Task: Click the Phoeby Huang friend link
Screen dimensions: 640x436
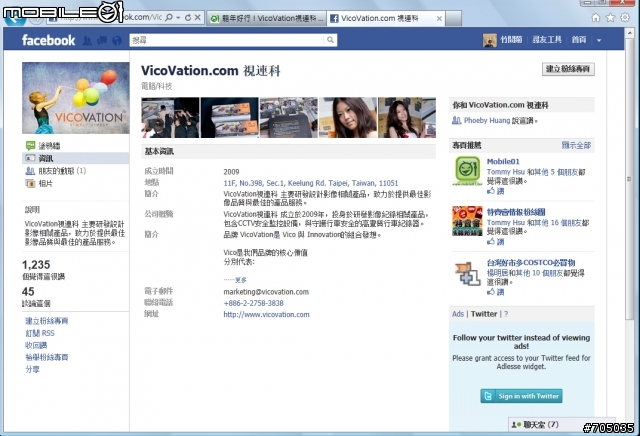Action: coord(487,121)
